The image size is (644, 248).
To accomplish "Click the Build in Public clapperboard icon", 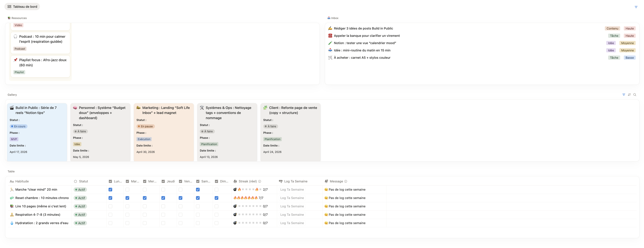I will (12, 108).
